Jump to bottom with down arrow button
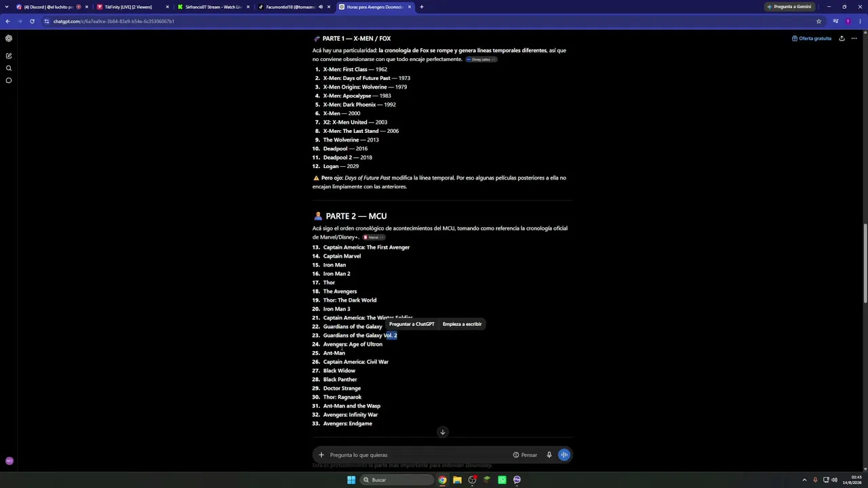The image size is (868, 488). (442, 432)
